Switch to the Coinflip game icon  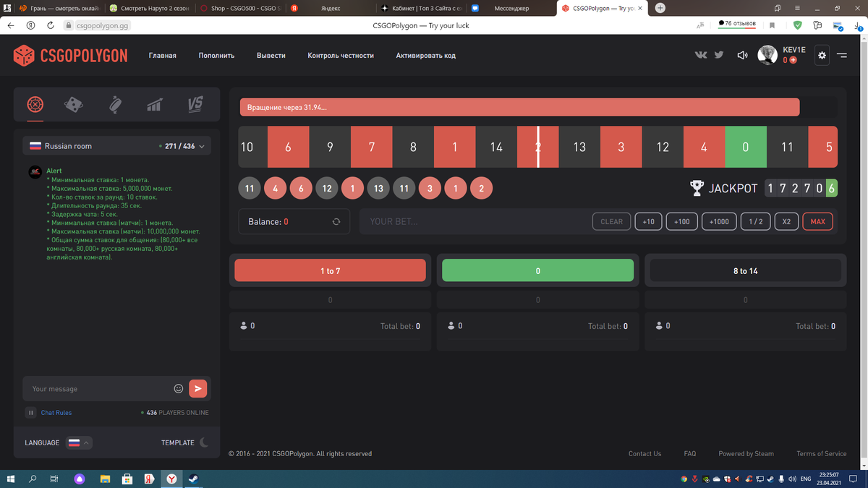point(116,104)
